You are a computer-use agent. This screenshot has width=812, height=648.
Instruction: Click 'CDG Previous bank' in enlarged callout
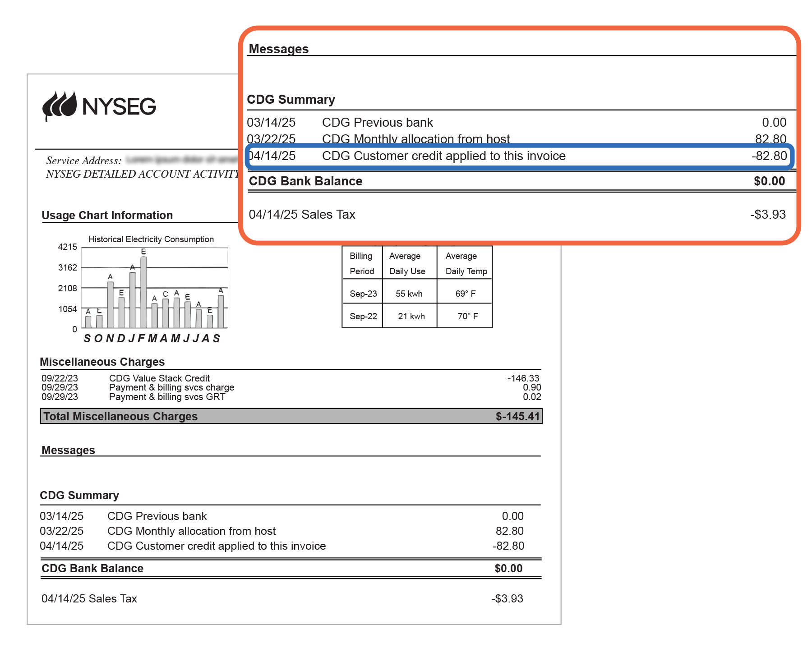377,122
